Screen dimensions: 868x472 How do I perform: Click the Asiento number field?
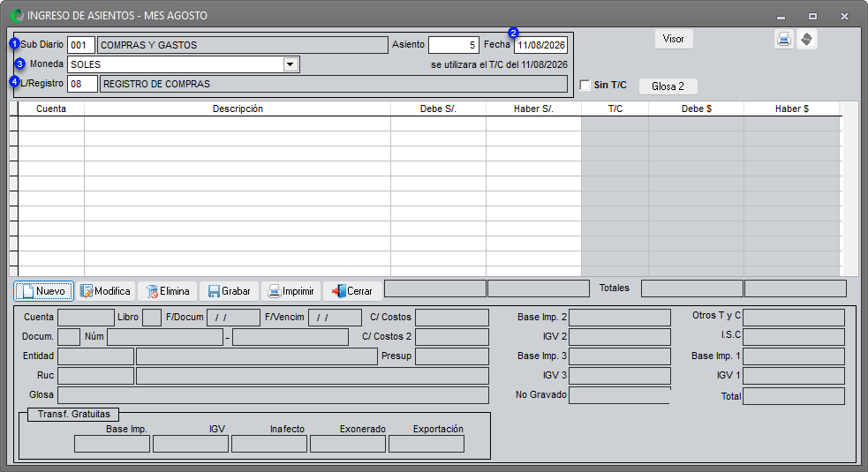tap(453, 45)
